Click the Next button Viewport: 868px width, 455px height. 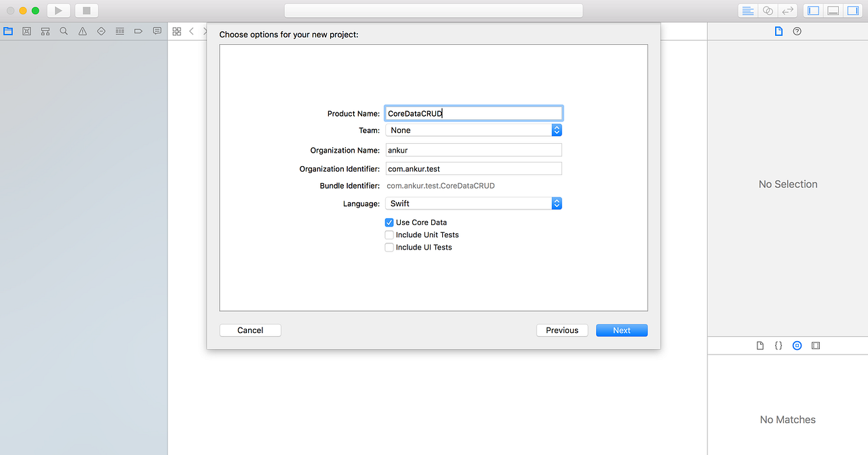[621, 330]
